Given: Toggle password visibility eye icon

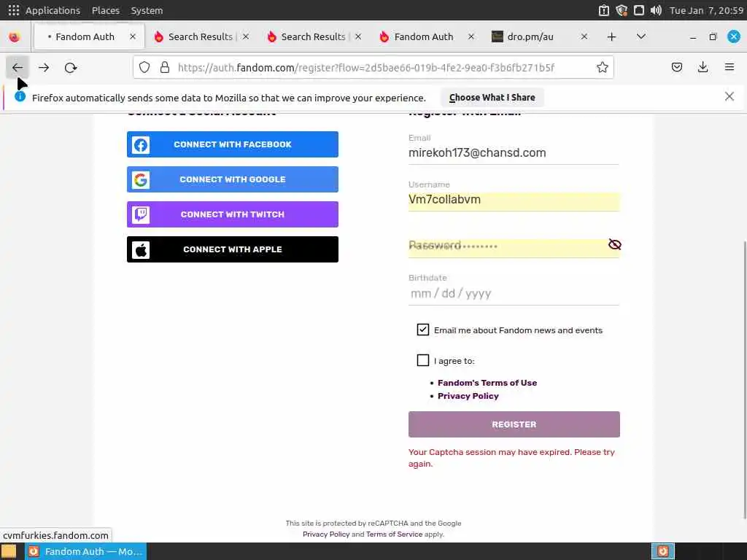Looking at the screenshot, I should [x=614, y=245].
